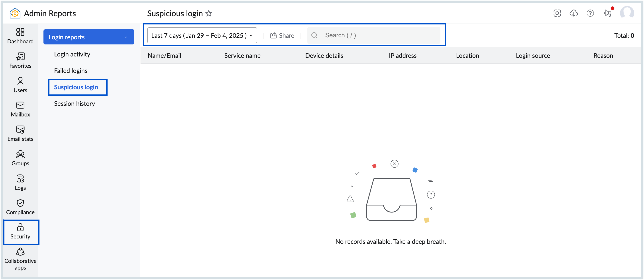This screenshot has width=644, height=280.
Task: Click the Failed logins tab item
Action: [71, 70]
